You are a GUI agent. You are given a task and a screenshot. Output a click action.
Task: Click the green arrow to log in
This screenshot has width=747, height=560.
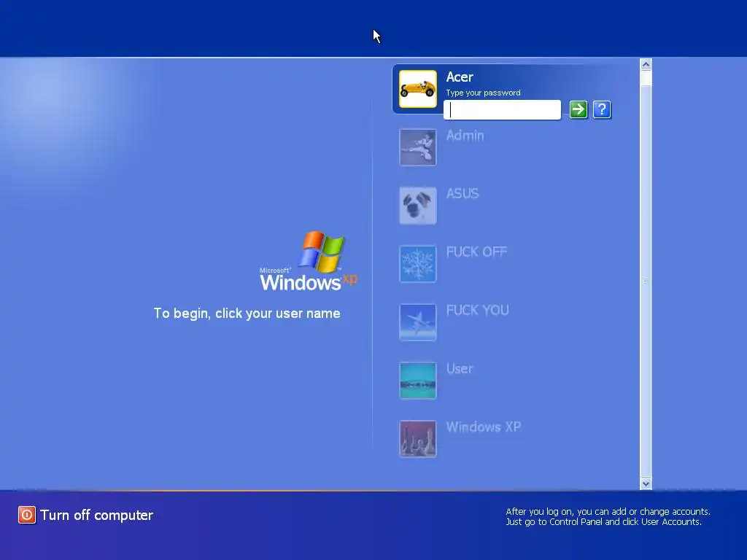pyautogui.click(x=578, y=109)
